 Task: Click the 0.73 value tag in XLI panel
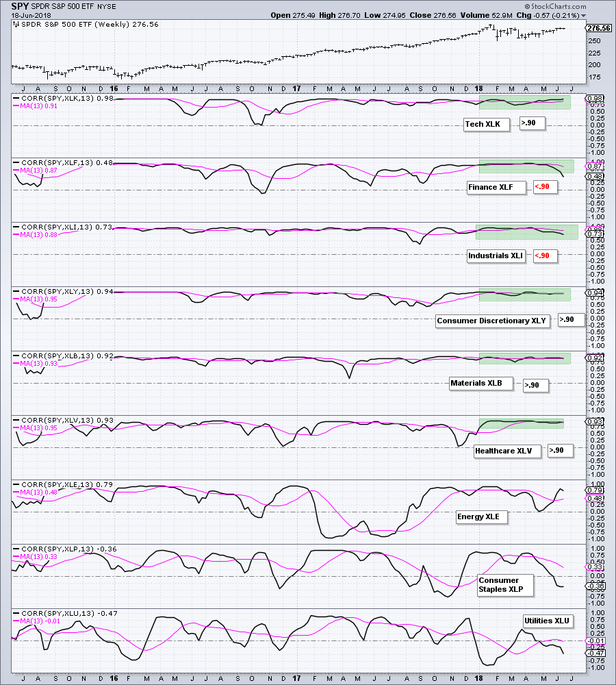pyautogui.click(x=595, y=234)
